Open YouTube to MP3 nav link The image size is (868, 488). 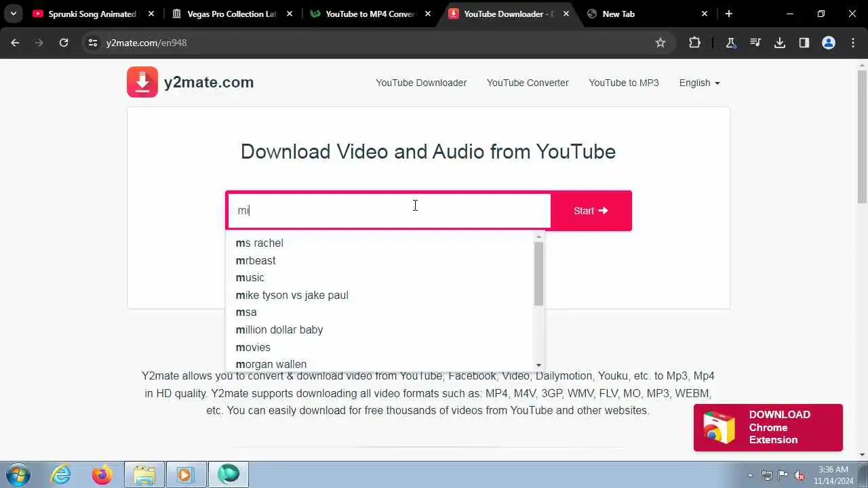click(x=624, y=83)
